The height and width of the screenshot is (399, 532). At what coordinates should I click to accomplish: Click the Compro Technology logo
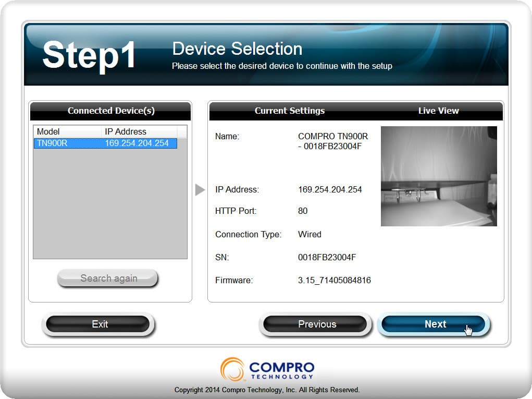(x=267, y=369)
